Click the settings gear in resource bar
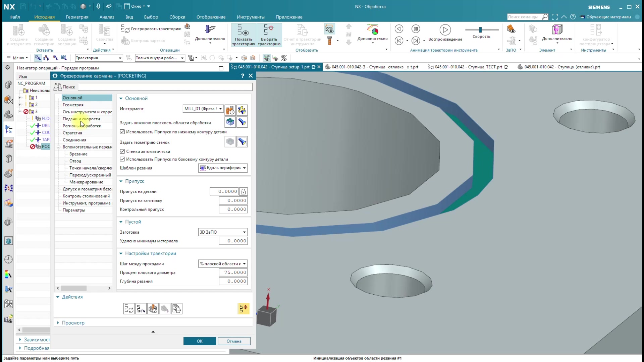 [x=8, y=67]
